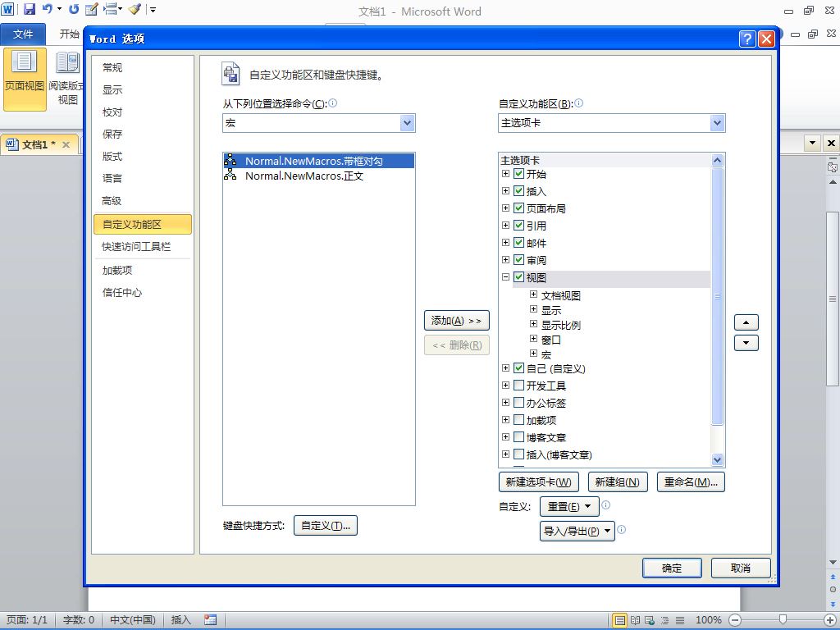
Task: Click the quick access format painter brush icon
Action: pyautogui.click(x=135, y=9)
